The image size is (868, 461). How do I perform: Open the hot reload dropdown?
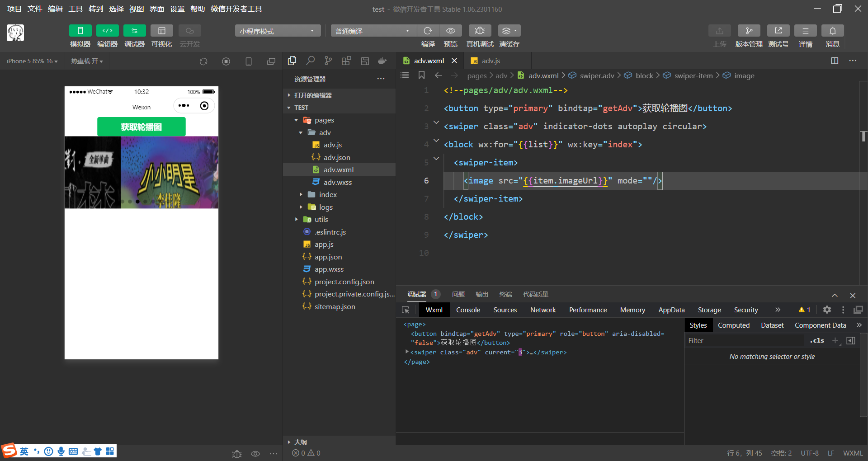[87, 61]
